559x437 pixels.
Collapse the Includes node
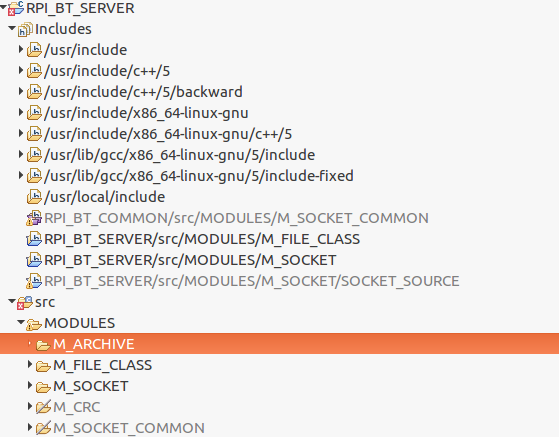12,29
